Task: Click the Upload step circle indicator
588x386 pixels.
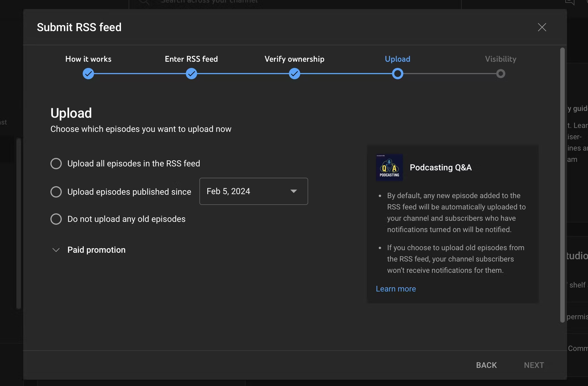Action: tap(398, 74)
